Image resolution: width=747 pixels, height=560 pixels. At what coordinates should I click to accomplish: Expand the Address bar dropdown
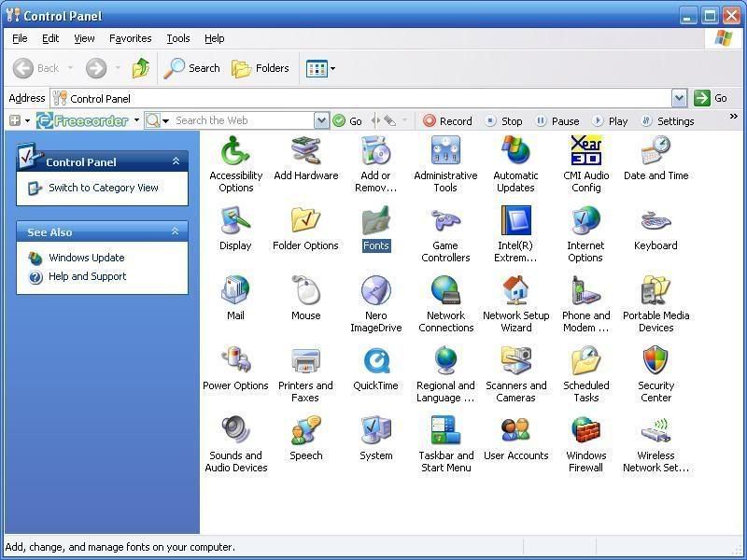pyautogui.click(x=679, y=99)
